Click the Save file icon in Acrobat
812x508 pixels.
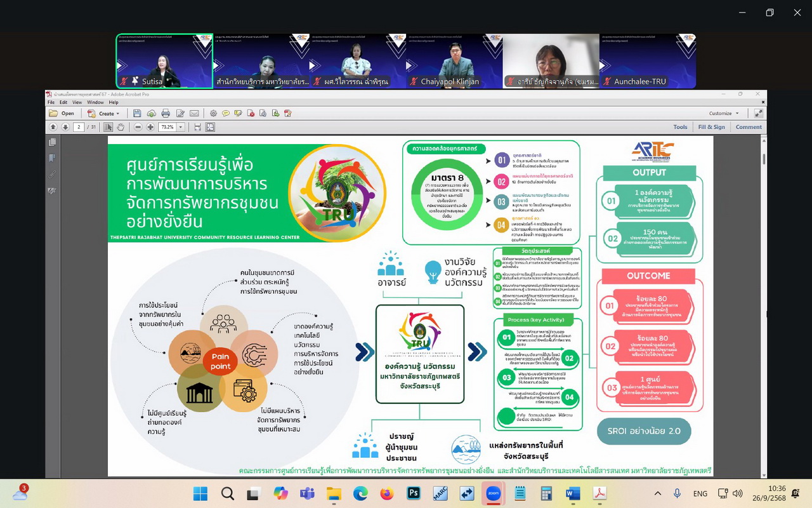(x=137, y=114)
